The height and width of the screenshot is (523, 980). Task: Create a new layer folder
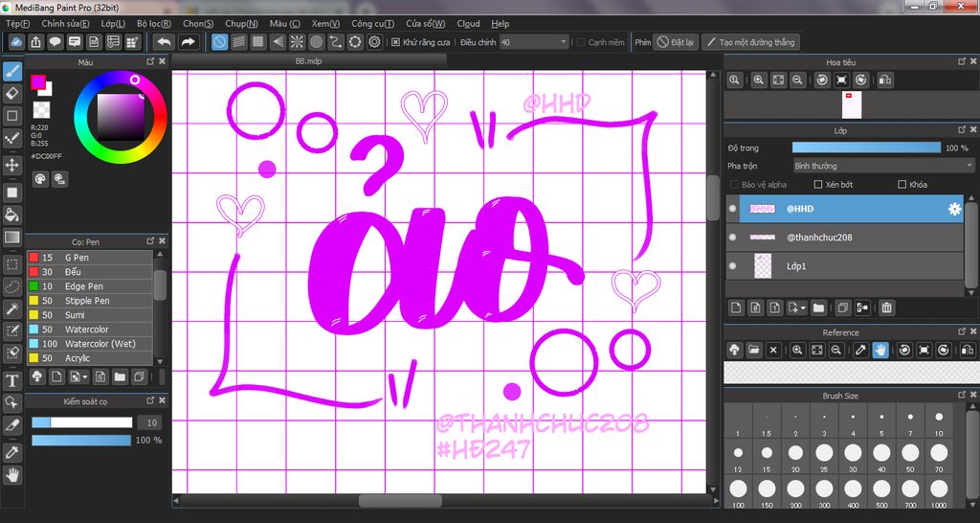[x=818, y=307]
